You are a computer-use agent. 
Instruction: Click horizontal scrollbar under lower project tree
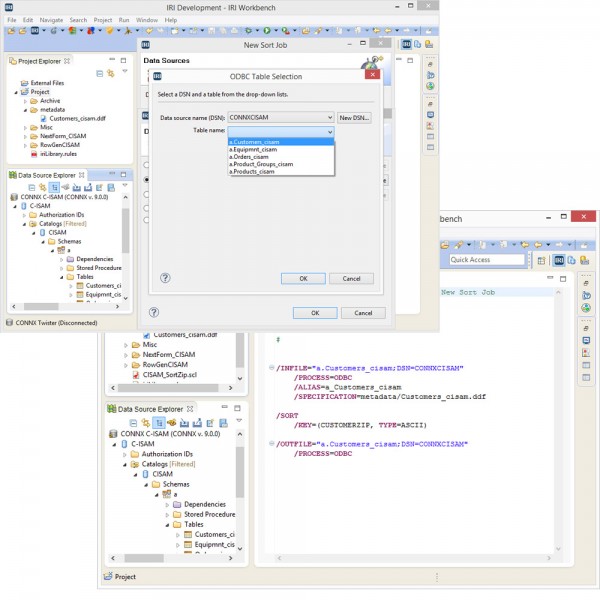(x=168, y=388)
